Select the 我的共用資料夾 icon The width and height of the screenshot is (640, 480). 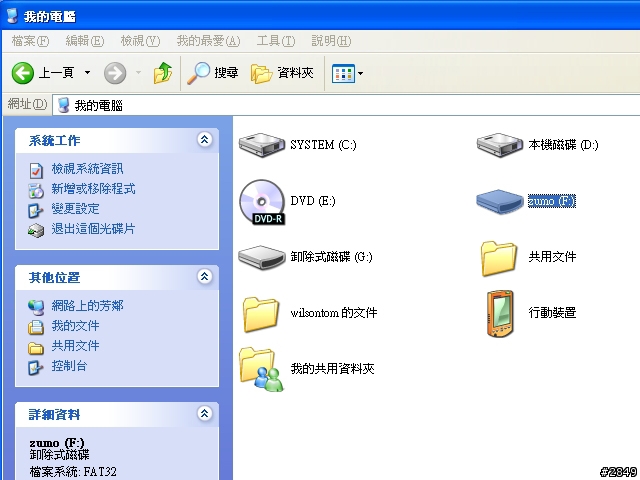(261, 369)
